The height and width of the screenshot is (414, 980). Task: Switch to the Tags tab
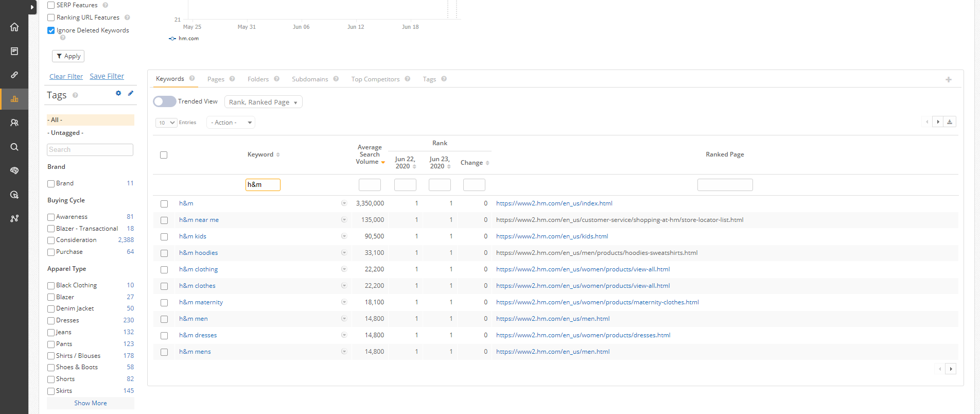(429, 79)
